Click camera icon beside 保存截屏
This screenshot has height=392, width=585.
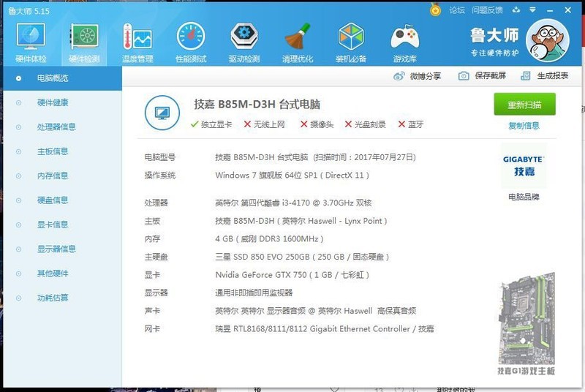click(x=464, y=76)
